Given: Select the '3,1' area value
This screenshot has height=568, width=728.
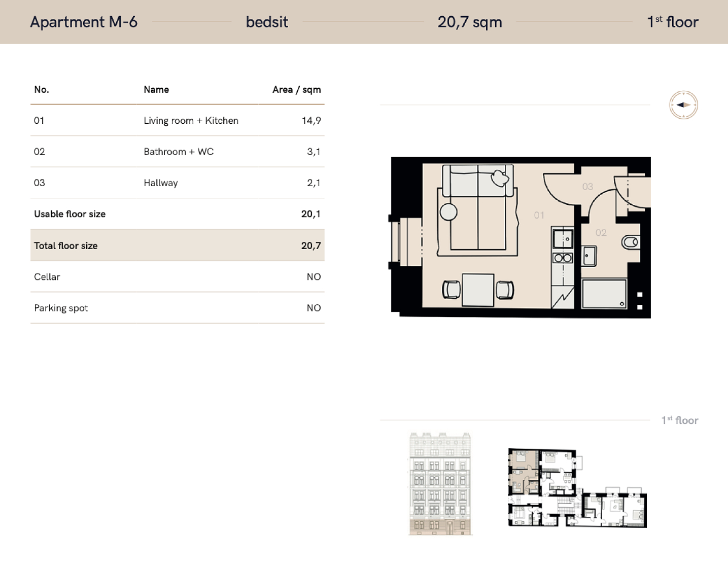Looking at the screenshot, I should click(314, 152).
